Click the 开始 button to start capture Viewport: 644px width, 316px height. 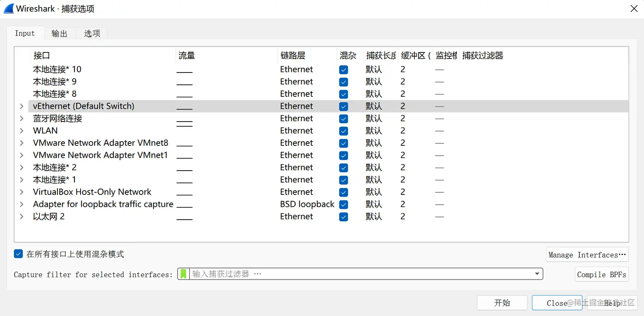(x=502, y=303)
